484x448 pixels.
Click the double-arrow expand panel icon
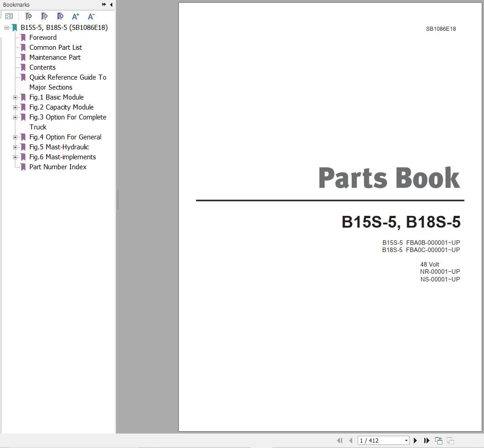[x=104, y=5]
